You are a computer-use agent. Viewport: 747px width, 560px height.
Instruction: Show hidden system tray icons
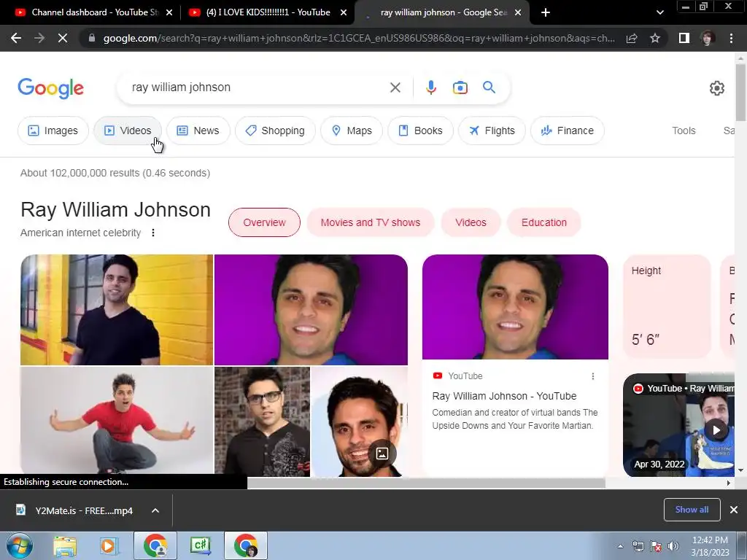[620, 546]
